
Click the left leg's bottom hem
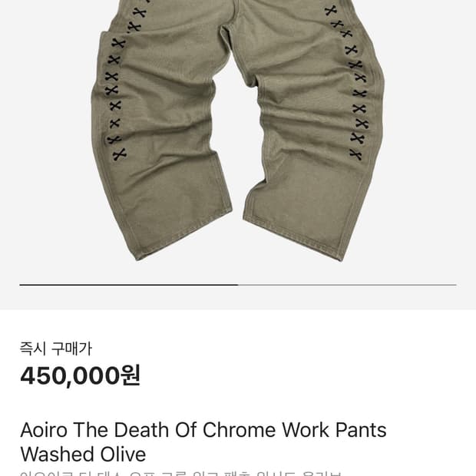click(x=183, y=235)
